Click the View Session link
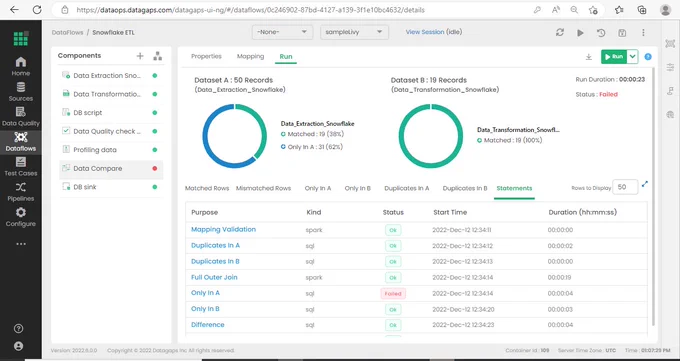 tap(425, 32)
